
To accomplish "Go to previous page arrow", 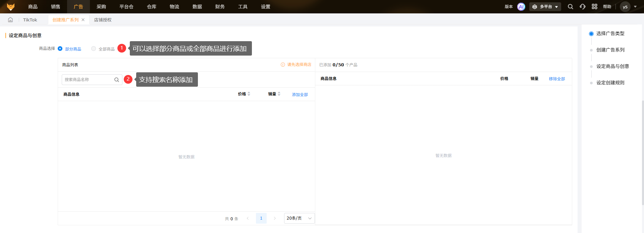I will 248,218.
